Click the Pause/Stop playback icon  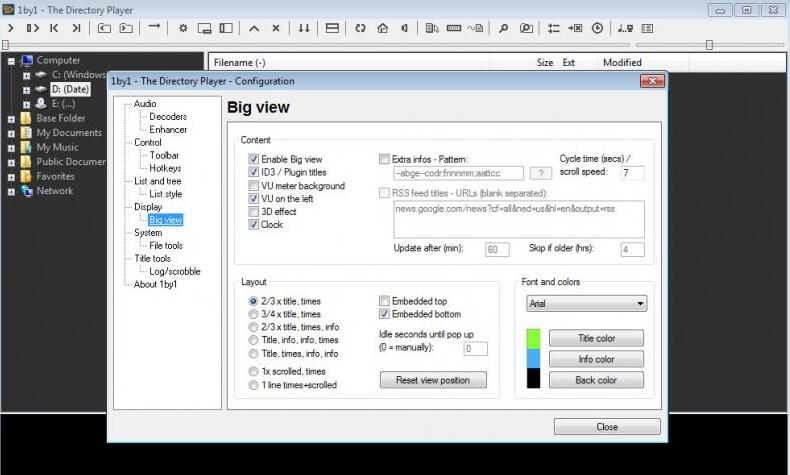(x=33, y=28)
